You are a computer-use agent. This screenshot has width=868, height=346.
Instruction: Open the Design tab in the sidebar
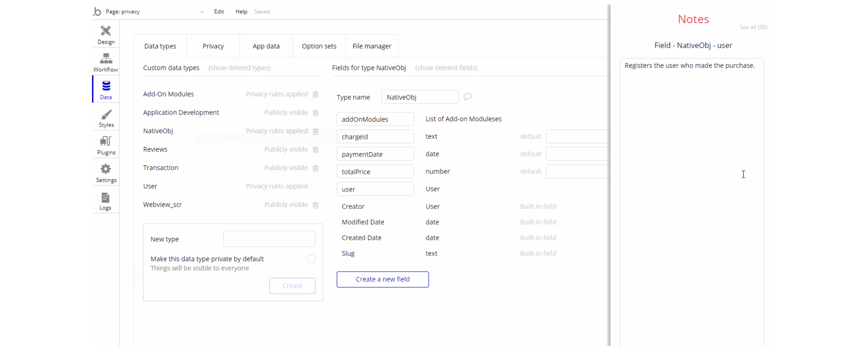[106, 35]
